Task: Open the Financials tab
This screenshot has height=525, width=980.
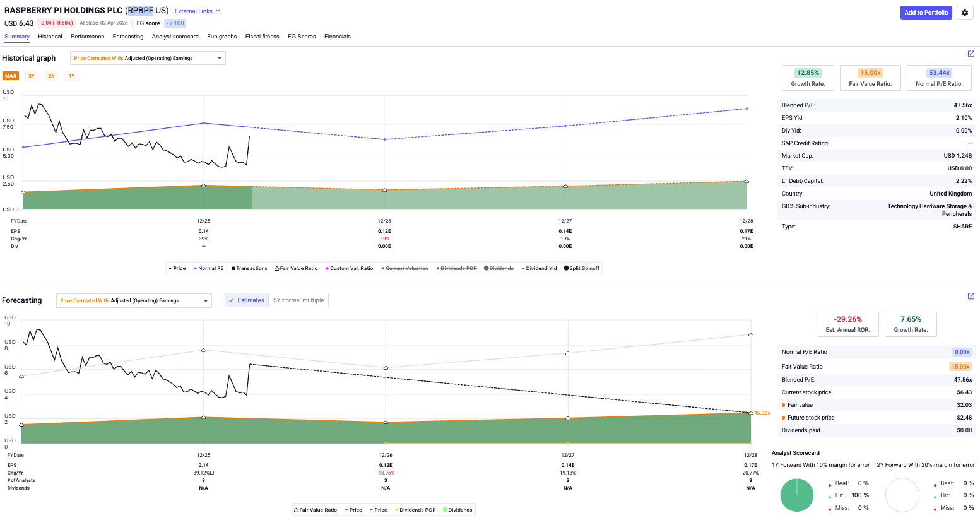Action: pos(338,37)
